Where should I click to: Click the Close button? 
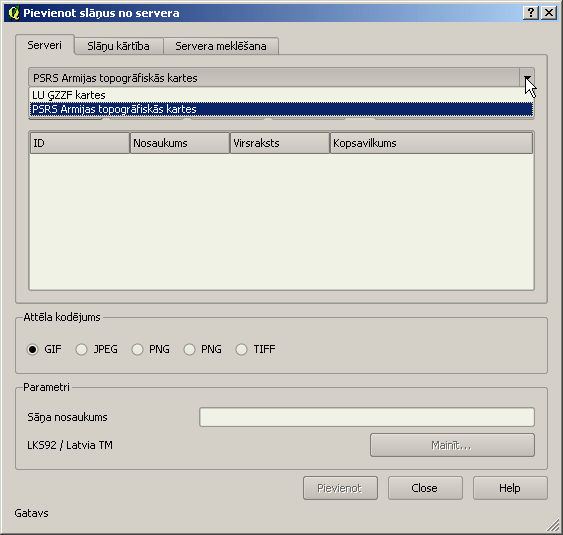coord(425,488)
